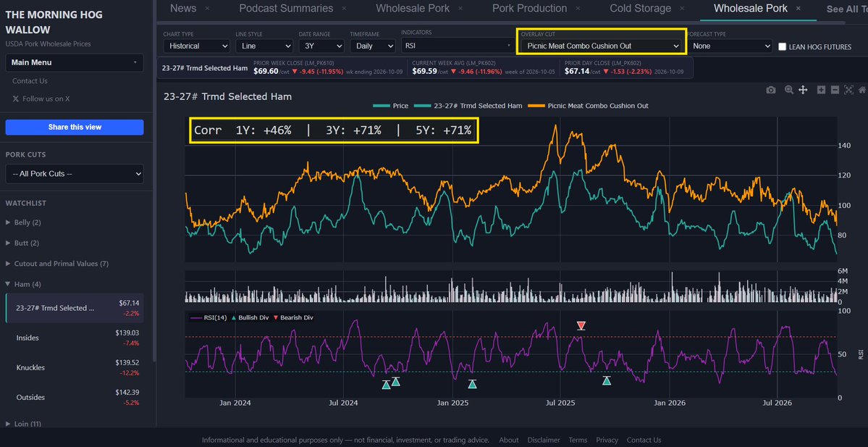
Task: Switch to the News tab
Action: pos(183,8)
